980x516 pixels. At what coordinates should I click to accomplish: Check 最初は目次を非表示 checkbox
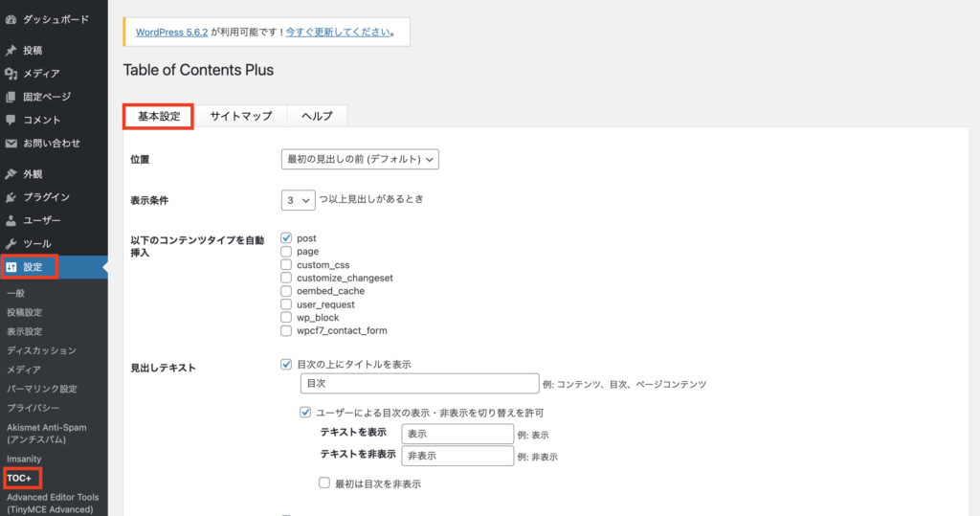click(324, 482)
